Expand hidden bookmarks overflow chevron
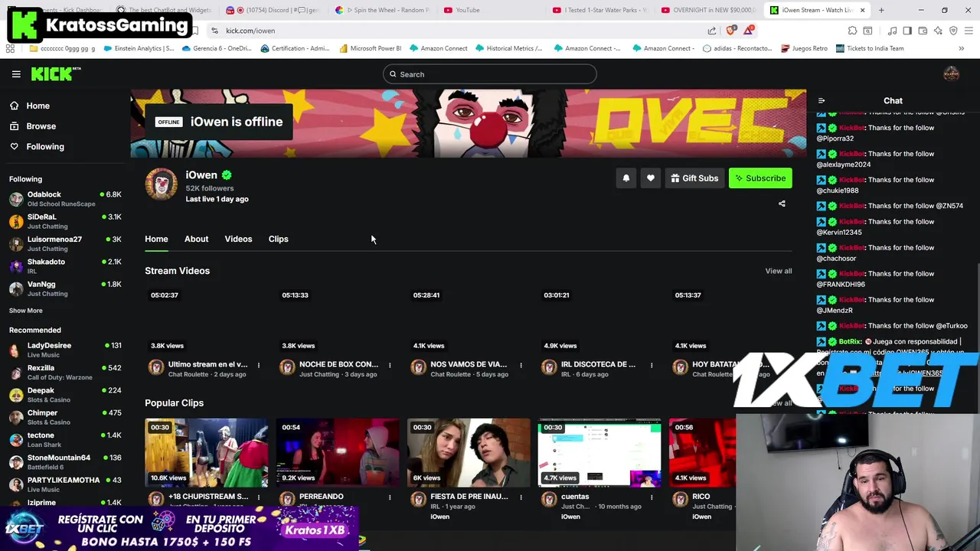The height and width of the screenshot is (551, 980). click(x=962, y=48)
